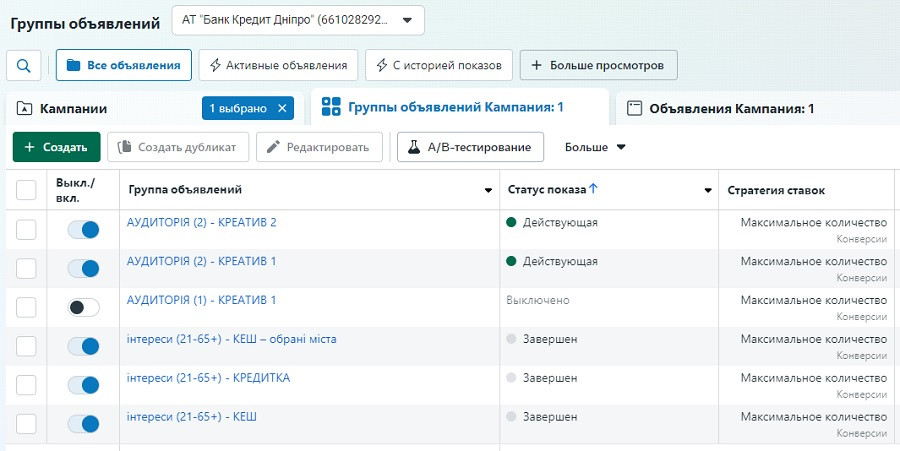This screenshot has height=451, width=900.
Task: Click the duplicate icon in Создать дубликат
Action: point(124,147)
